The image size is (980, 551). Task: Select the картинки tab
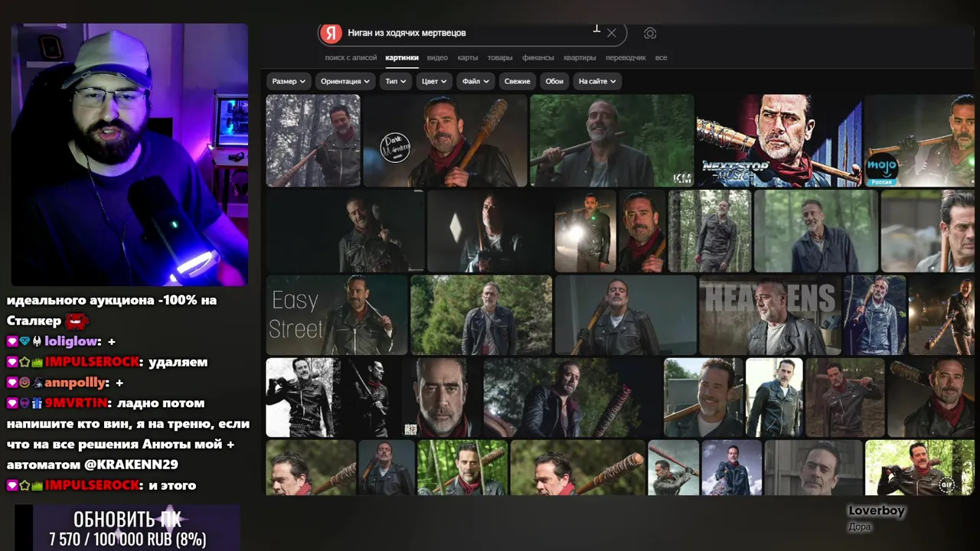coord(402,57)
